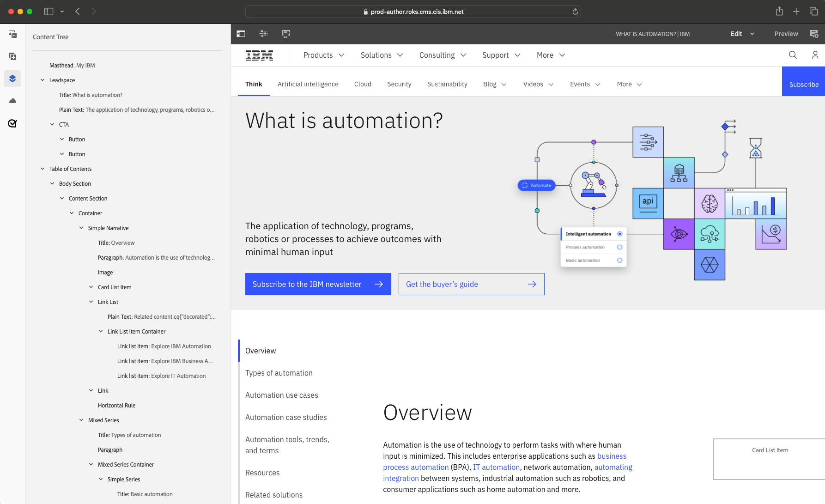Open the emulator device icon
Viewport: 825px width, 504px height.
[286, 34]
